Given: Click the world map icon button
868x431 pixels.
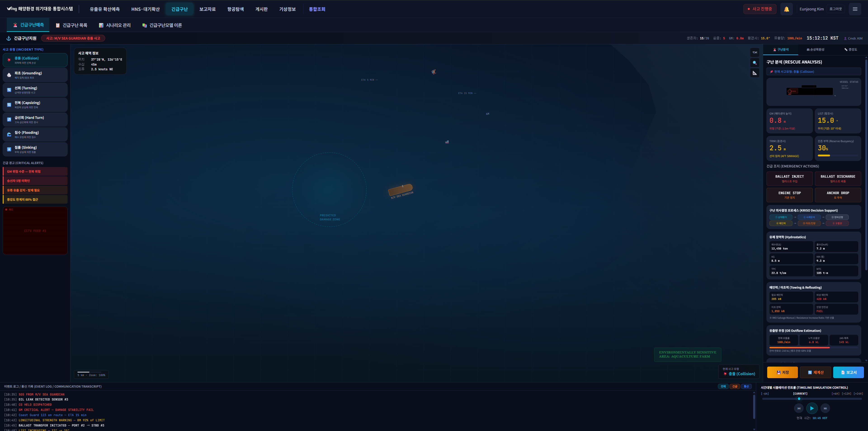Looking at the screenshot, I should click(755, 52).
